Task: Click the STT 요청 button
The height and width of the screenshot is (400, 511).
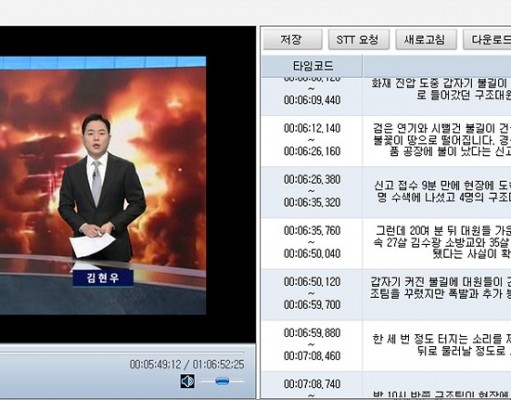Action: click(358, 40)
